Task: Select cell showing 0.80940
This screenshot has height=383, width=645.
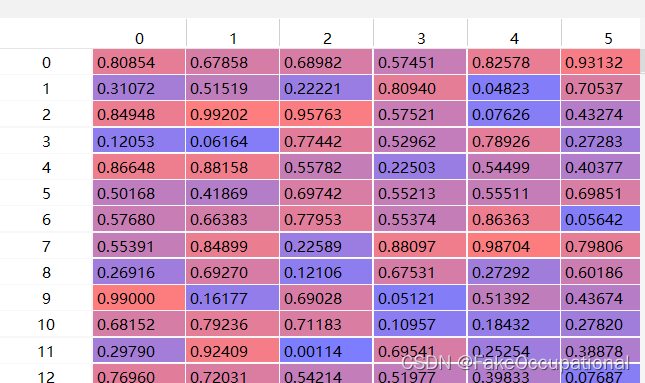Action: [420, 88]
